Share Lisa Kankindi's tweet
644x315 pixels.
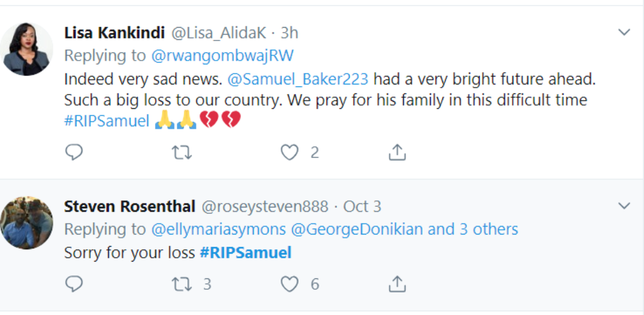[x=398, y=152]
